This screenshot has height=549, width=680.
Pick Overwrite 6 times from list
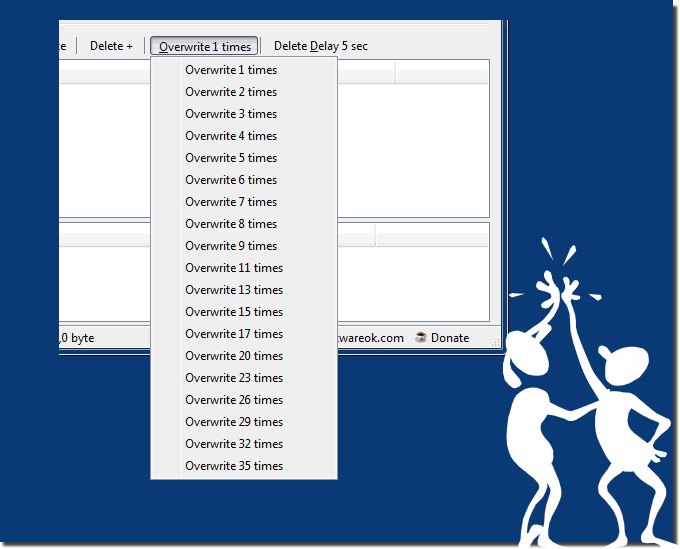tap(244, 180)
